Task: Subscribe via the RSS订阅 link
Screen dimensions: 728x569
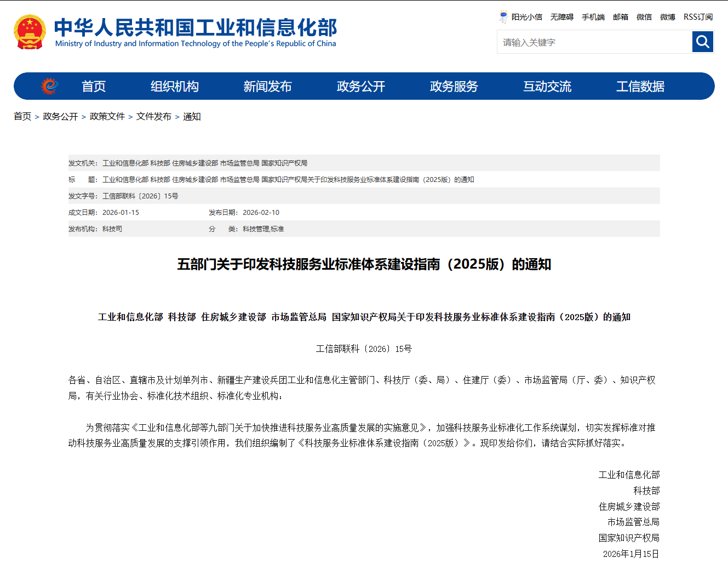Action: pyautogui.click(x=698, y=17)
